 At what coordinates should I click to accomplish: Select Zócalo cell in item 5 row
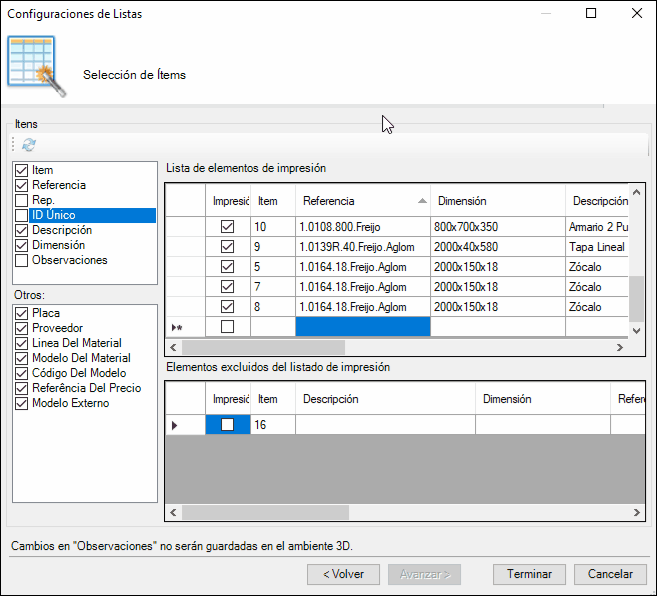(x=597, y=267)
